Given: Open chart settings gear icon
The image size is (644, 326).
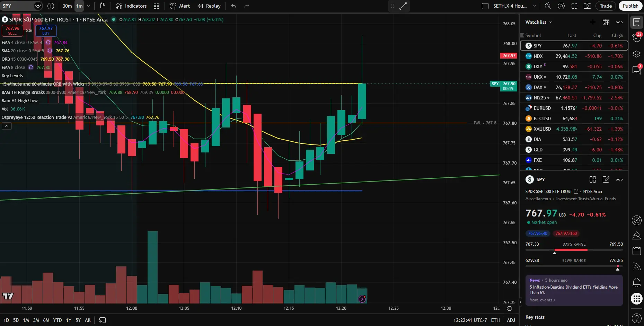Looking at the screenshot, I should 561,6.
